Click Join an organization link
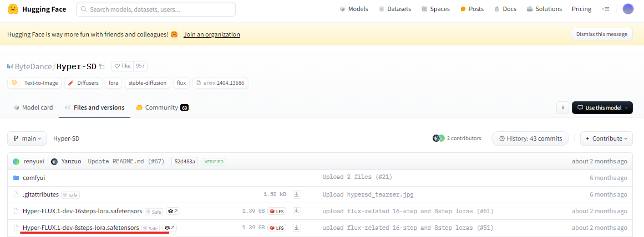The height and width of the screenshot is (237, 644). [x=211, y=34]
